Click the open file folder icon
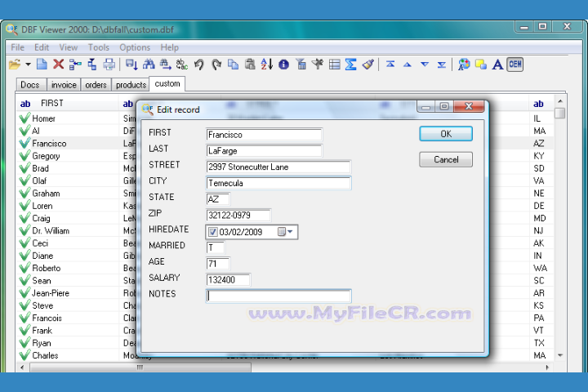Image resolution: width=588 pixels, height=392 pixels. coord(15,65)
